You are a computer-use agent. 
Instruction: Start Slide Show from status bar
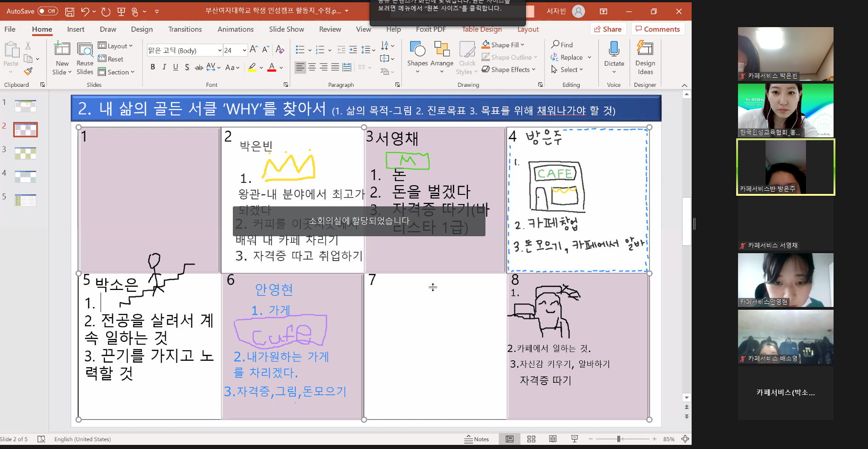click(x=575, y=439)
